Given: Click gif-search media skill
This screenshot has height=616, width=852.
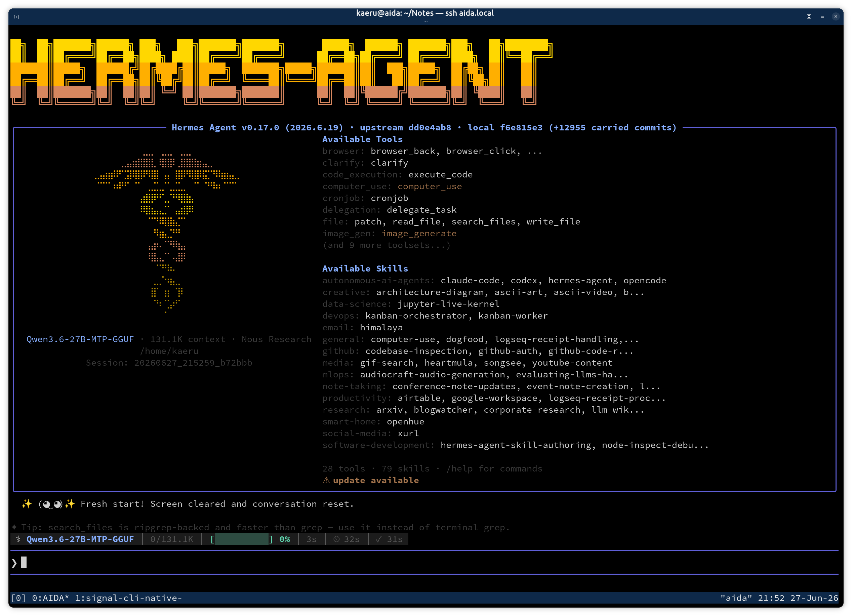Looking at the screenshot, I should 387,363.
